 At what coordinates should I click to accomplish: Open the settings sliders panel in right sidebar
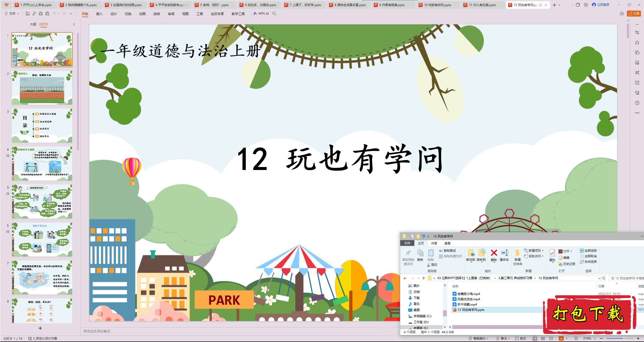point(637,32)
